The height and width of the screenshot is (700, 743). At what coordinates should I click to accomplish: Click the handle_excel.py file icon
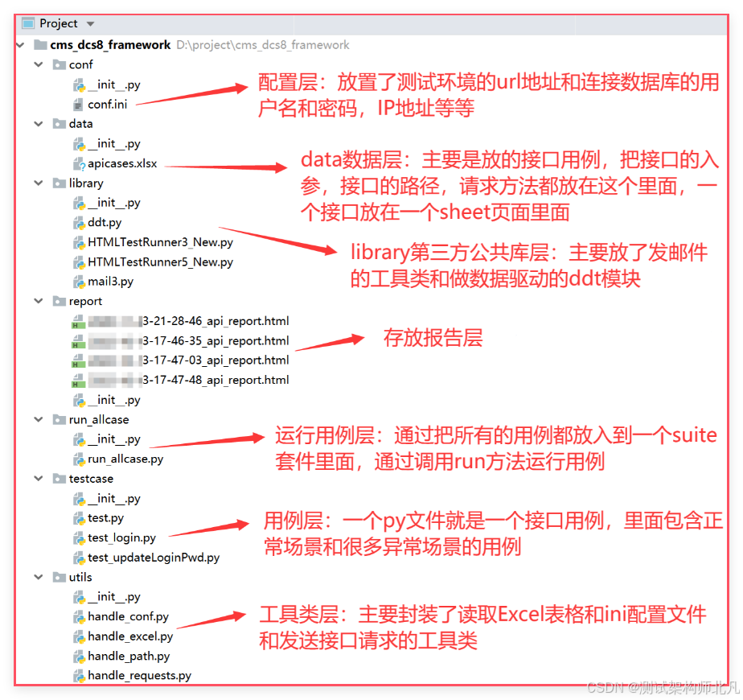tap(79, 636)
